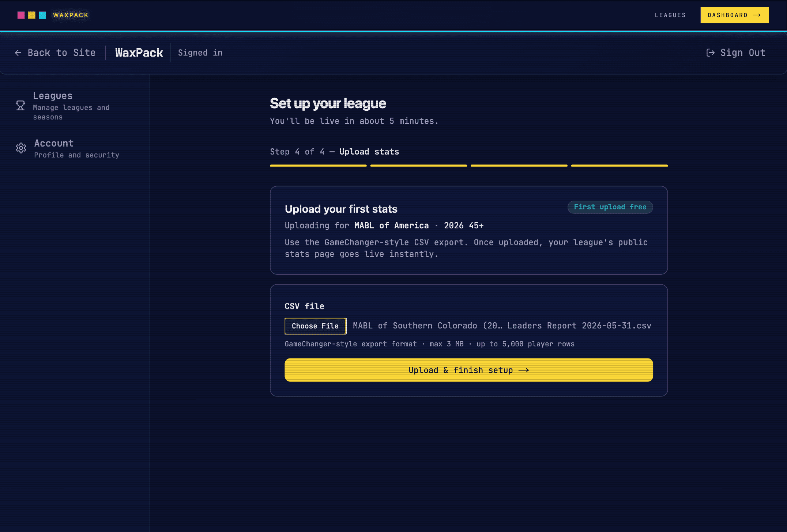Click the Upload & finish setup button
Image resolution: width=787 pixels, height=532 pixels.
[x=469, y=370]
